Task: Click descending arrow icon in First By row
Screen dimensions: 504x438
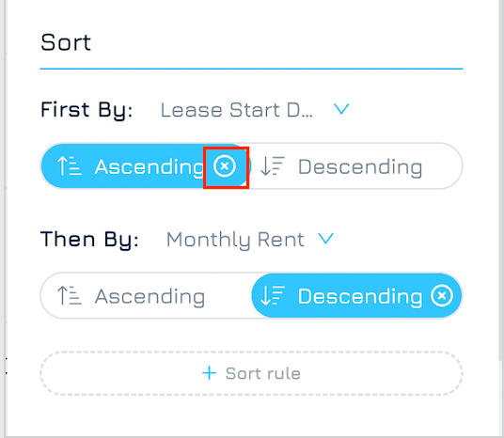Action: [273, 166]
